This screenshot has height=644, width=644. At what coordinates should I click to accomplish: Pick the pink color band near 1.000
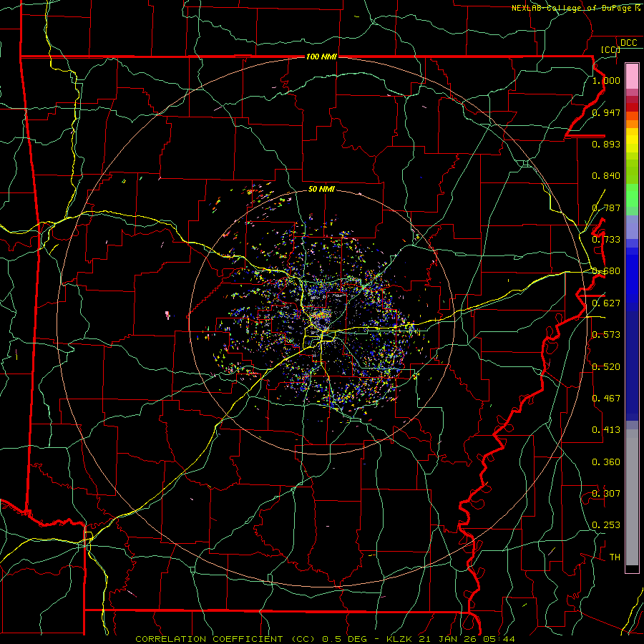click(632, 76)
